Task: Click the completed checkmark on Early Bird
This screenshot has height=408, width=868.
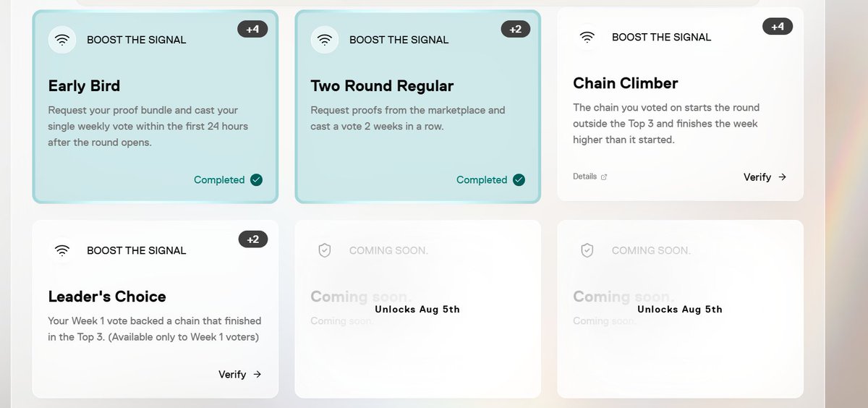Action: 256,180
